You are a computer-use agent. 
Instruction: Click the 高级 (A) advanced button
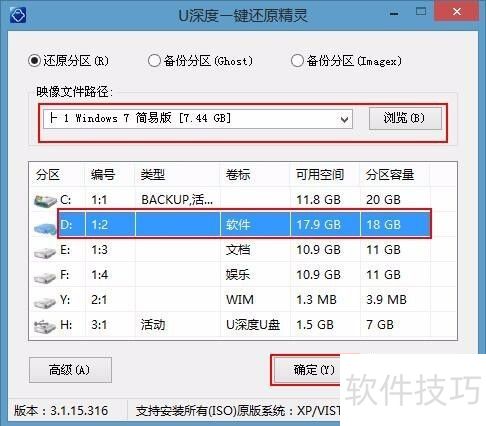click(70, 370)
